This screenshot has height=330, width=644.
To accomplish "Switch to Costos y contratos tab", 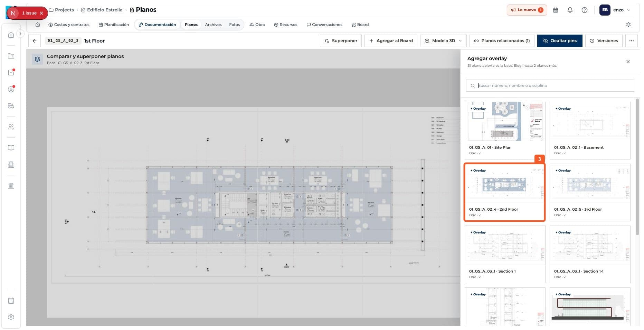I will point(69,25).
